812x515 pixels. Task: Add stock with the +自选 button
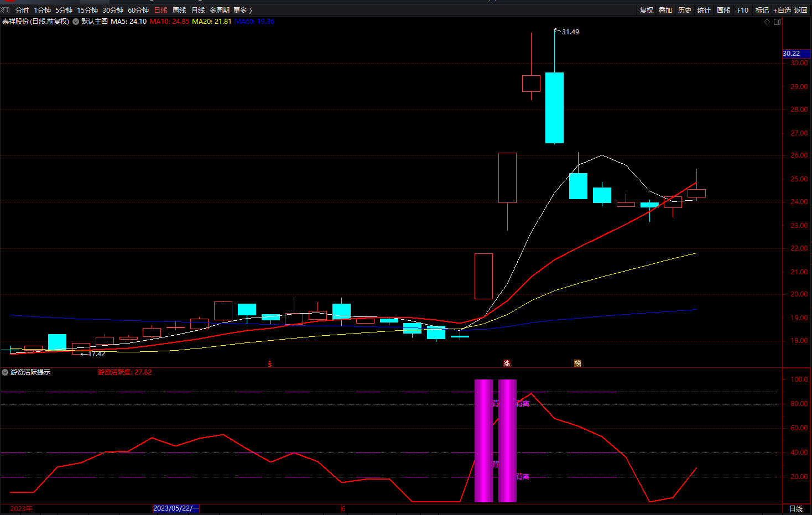(x=782, y=11)
